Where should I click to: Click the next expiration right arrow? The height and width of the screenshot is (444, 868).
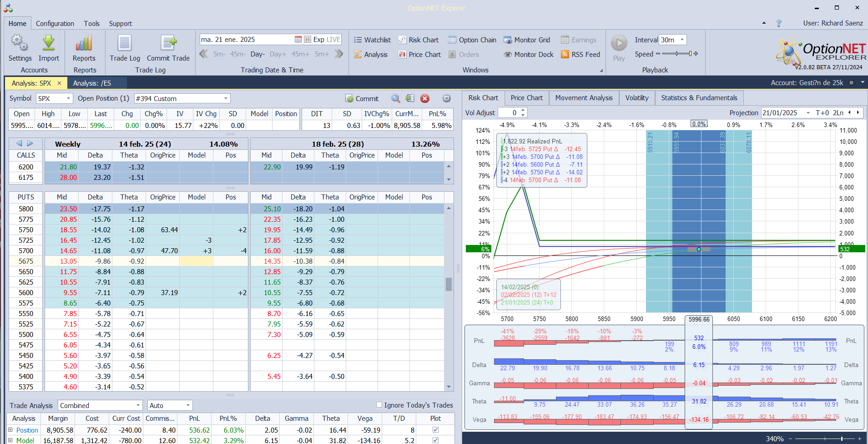pos(30,143)
